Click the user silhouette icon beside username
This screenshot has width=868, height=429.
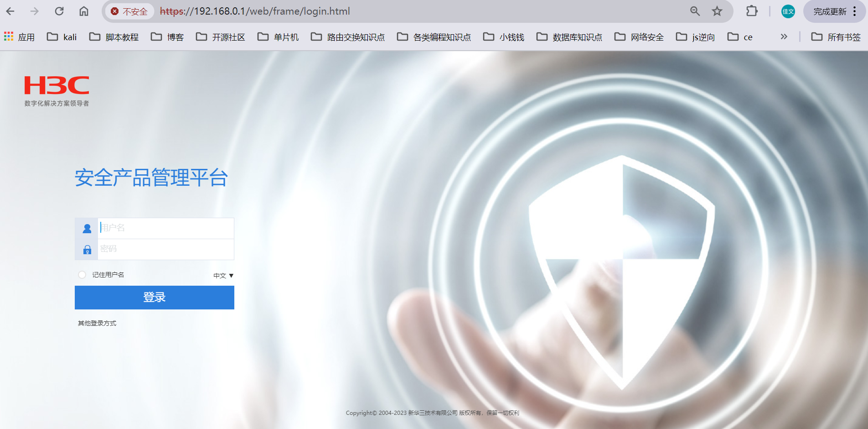[x=87, y=228]
